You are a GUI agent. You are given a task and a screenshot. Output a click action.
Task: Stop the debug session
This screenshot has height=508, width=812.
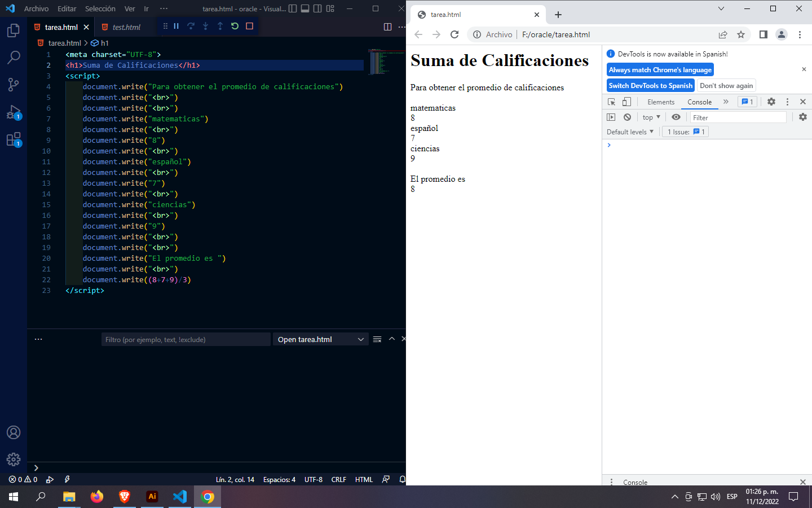250,26
